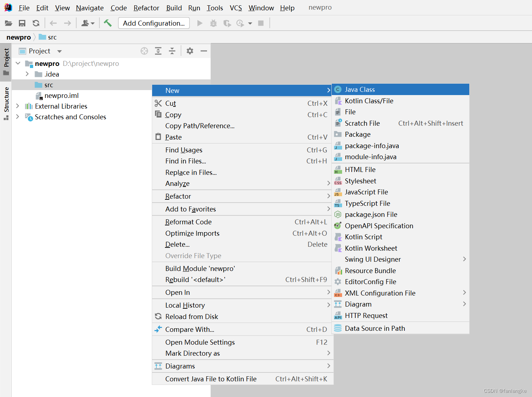
Task: Click the Build Project hammer icon
Action: (108, 23)
